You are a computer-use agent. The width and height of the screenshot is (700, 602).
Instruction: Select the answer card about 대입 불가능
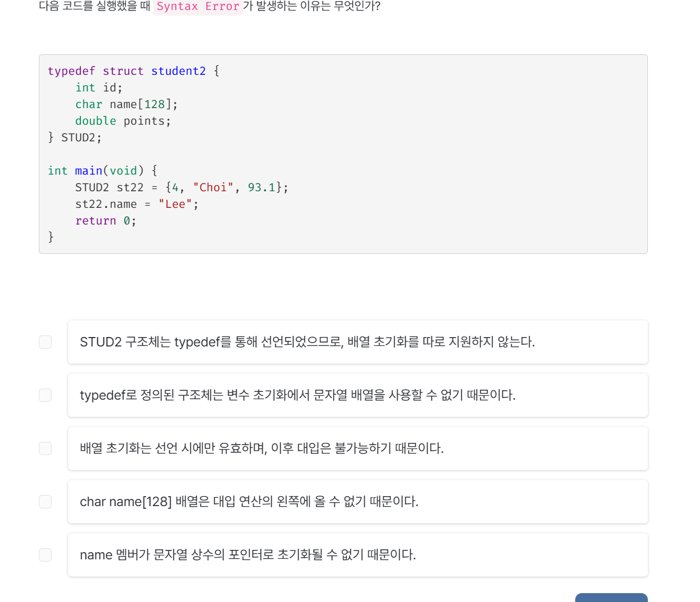click(357, 448)
